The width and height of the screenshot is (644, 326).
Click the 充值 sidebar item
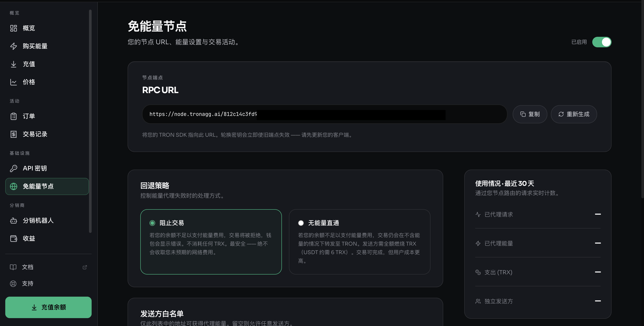47,64
